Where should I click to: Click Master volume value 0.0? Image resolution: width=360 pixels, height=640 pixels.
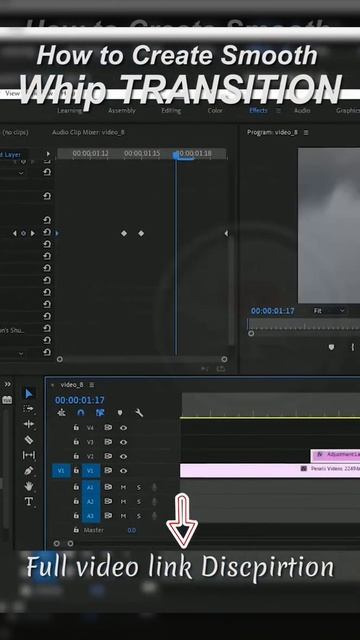[131, 530]
